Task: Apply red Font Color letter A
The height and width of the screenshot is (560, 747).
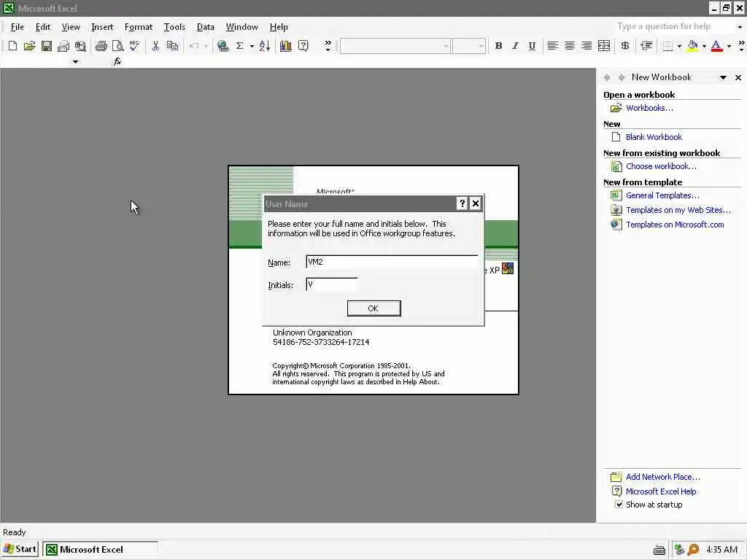Action: (717, 46)
